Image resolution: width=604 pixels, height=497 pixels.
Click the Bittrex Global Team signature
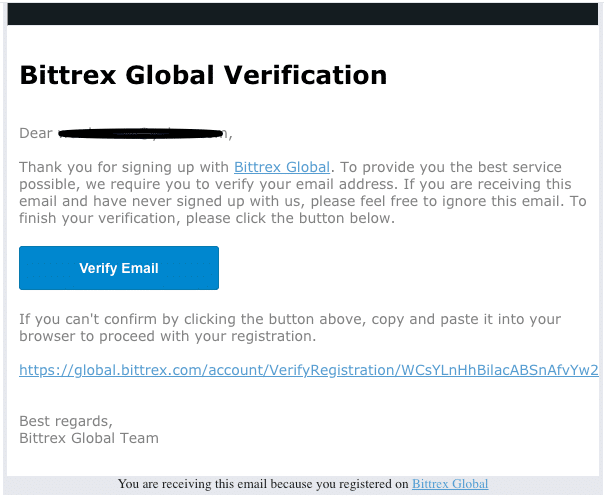(x=89, y=438)
